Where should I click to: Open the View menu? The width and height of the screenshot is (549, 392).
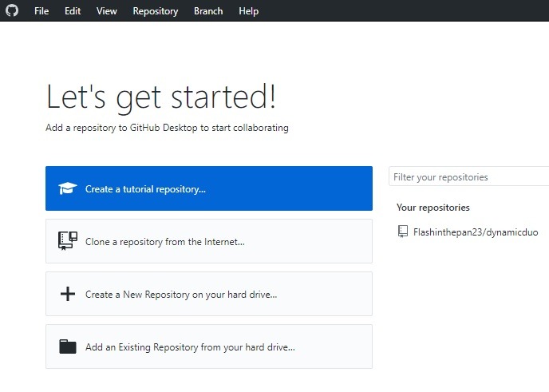[106, 11]
